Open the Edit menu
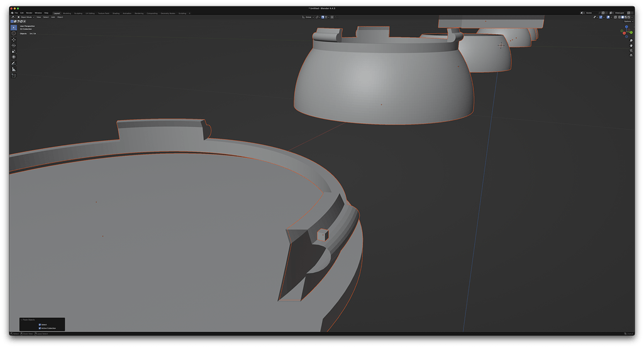Viewport: 644px width, 347px height. tap(22, 13)
